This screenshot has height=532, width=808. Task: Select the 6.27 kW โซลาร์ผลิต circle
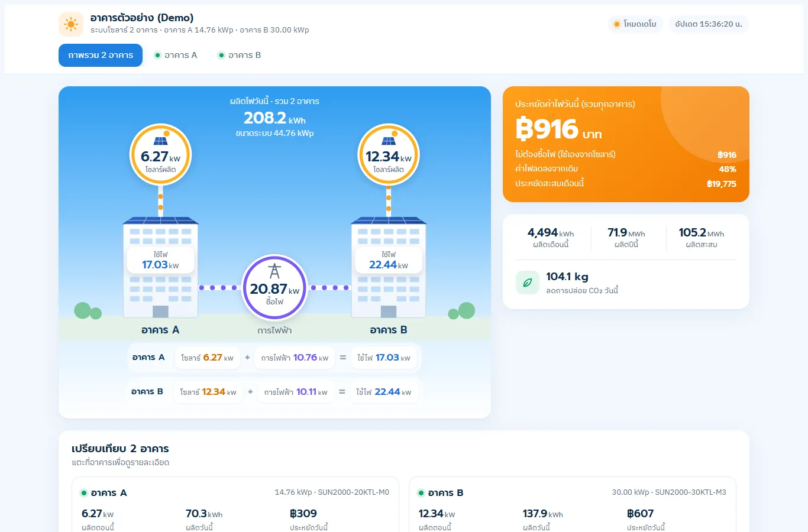click(x=160, y=155)
